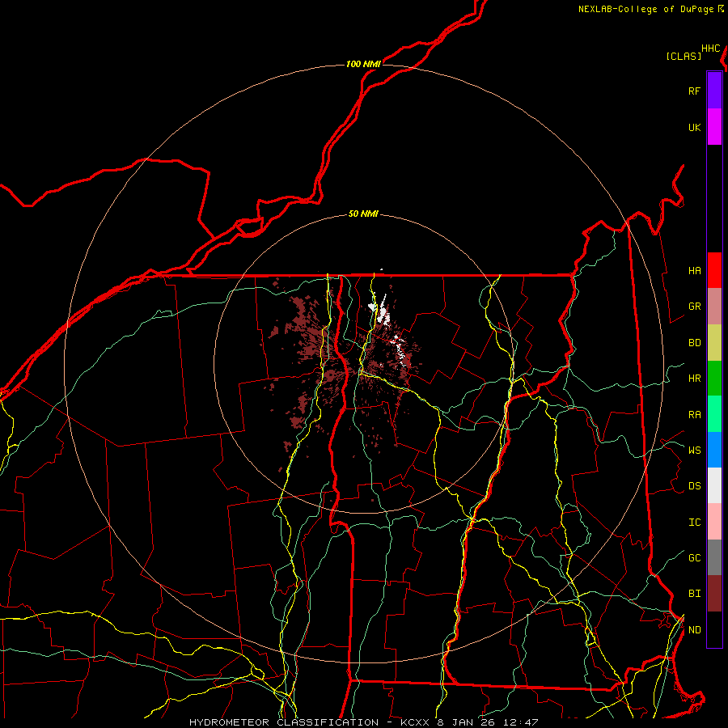Select the IC pink legend swatch
Screen dimensions: 728x728
pyautogui.click(x=714, y=522)
